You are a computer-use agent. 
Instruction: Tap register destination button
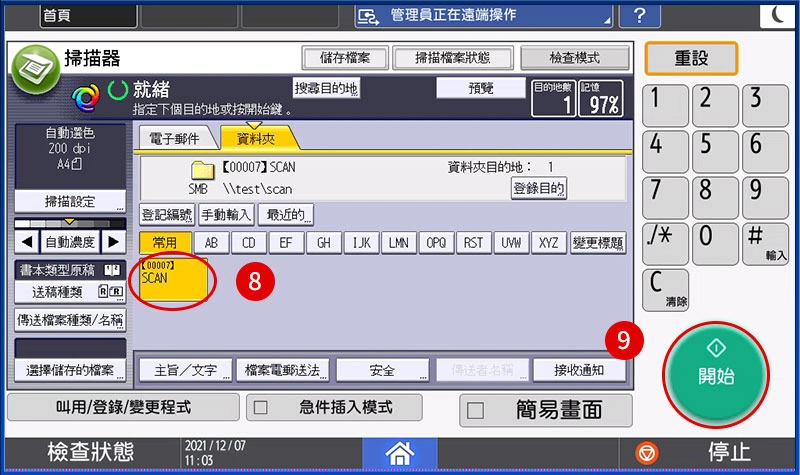(x=538, y=188)
